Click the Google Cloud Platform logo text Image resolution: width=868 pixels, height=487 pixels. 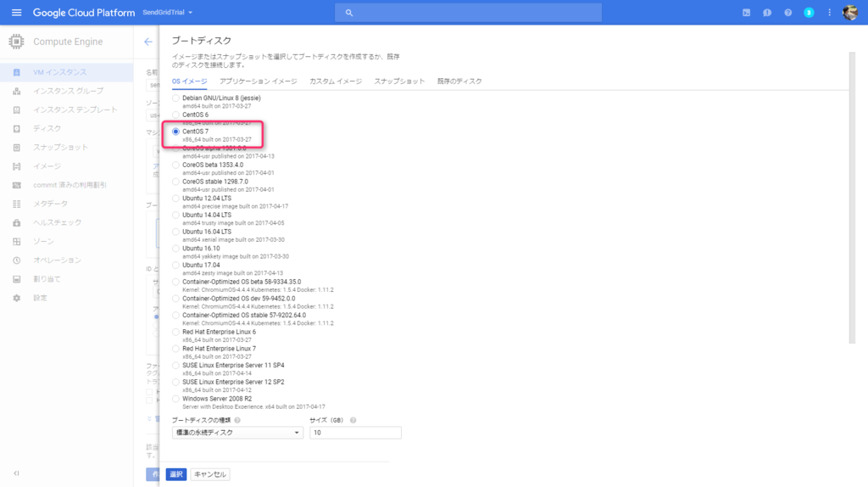(84, 12)
